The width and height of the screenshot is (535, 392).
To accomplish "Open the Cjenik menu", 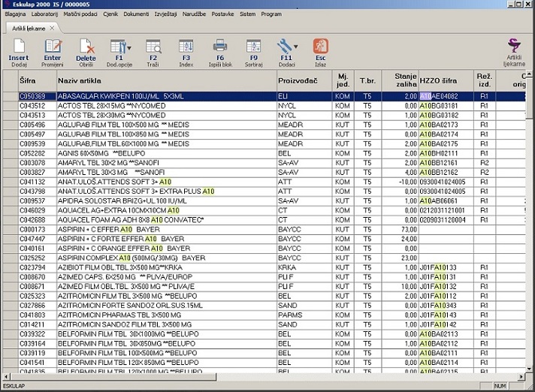I will point(110,14).
